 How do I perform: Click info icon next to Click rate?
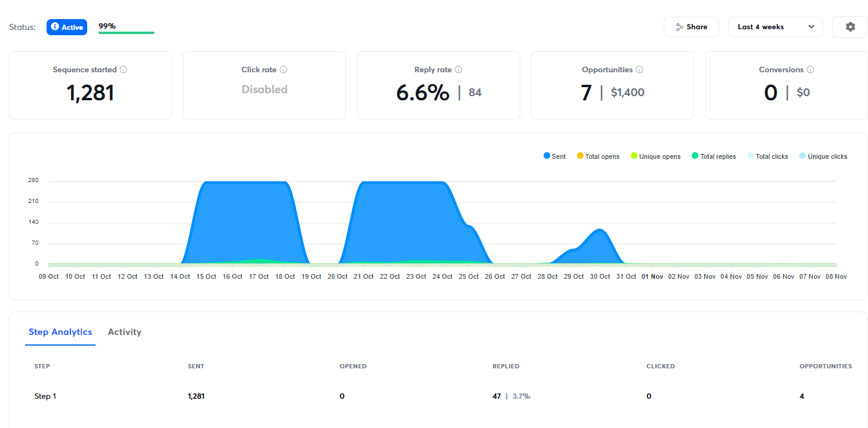283,70
